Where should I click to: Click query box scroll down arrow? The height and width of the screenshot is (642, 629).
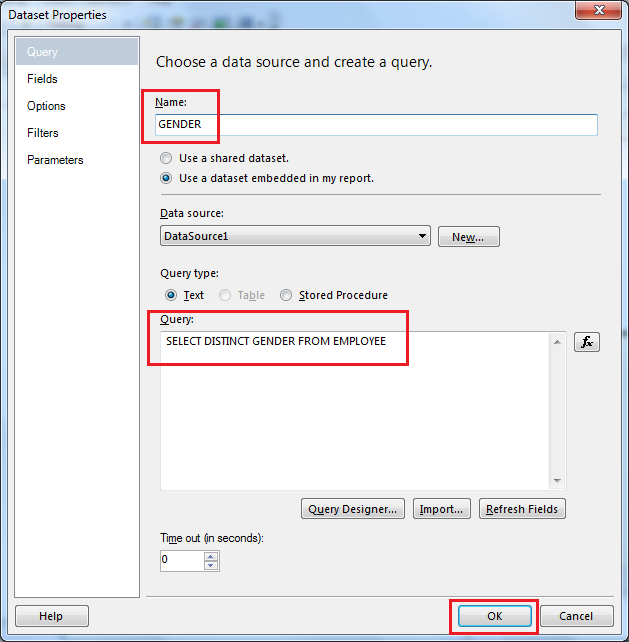coord(557,480)
